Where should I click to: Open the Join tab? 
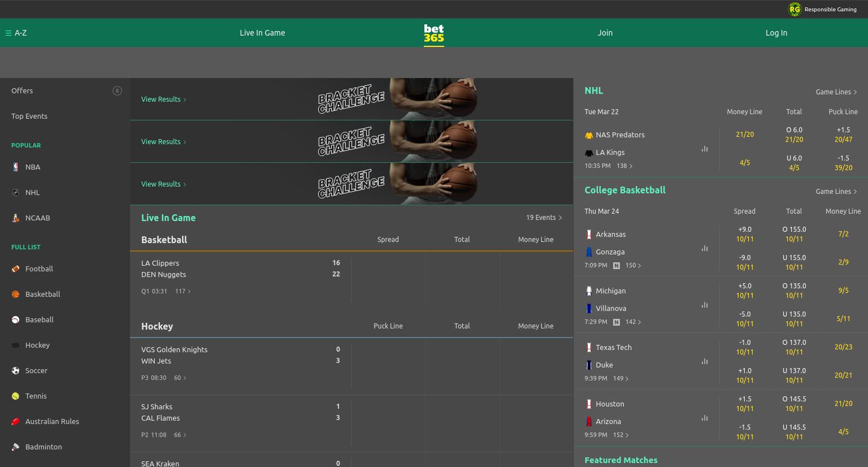point(605,33)
